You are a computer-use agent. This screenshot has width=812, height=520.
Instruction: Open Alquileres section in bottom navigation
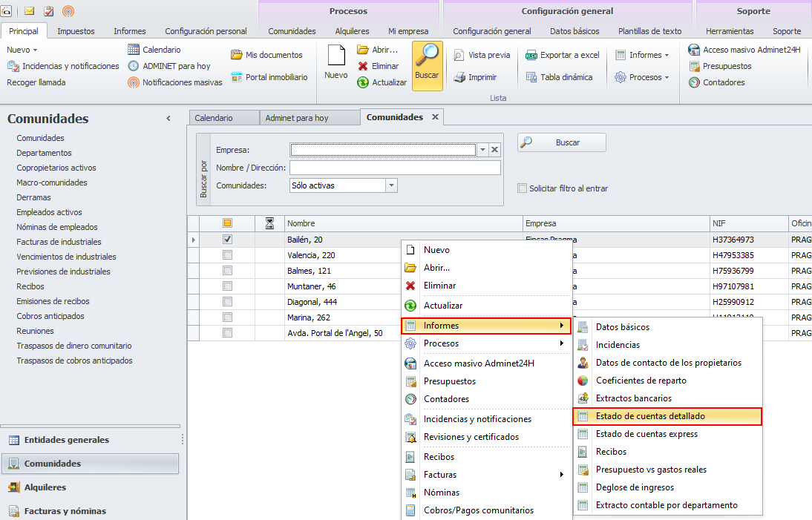[45, 487]
